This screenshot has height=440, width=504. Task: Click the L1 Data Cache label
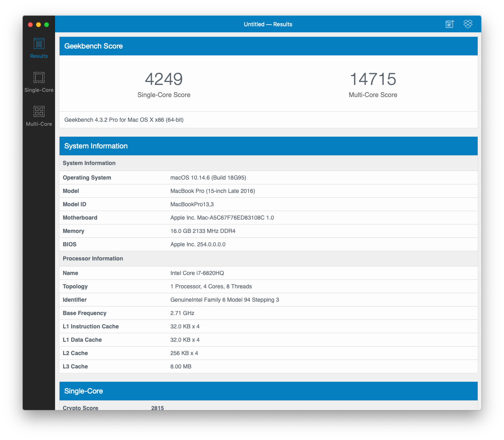[82, 340]
